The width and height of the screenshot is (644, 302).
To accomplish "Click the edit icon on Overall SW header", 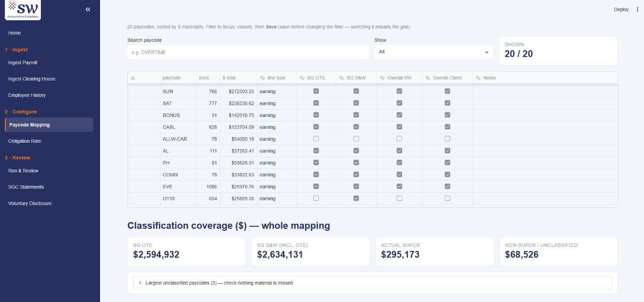I will tap(383, 78).
